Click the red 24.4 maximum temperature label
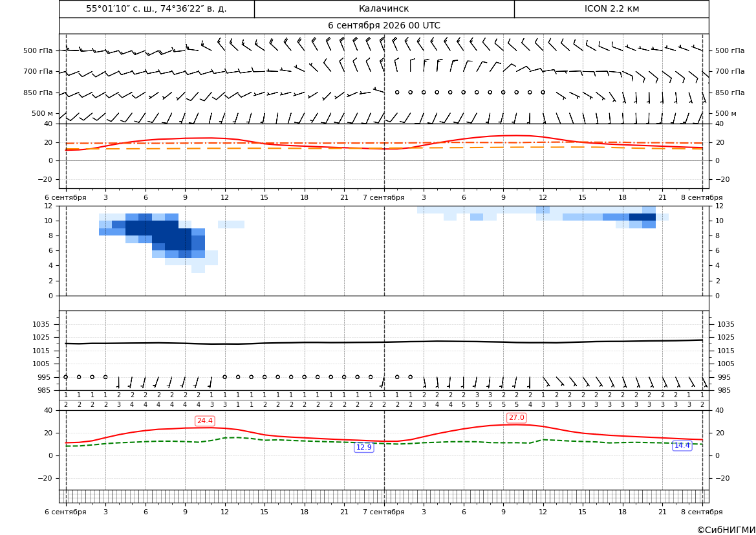 tap(204, 420)
